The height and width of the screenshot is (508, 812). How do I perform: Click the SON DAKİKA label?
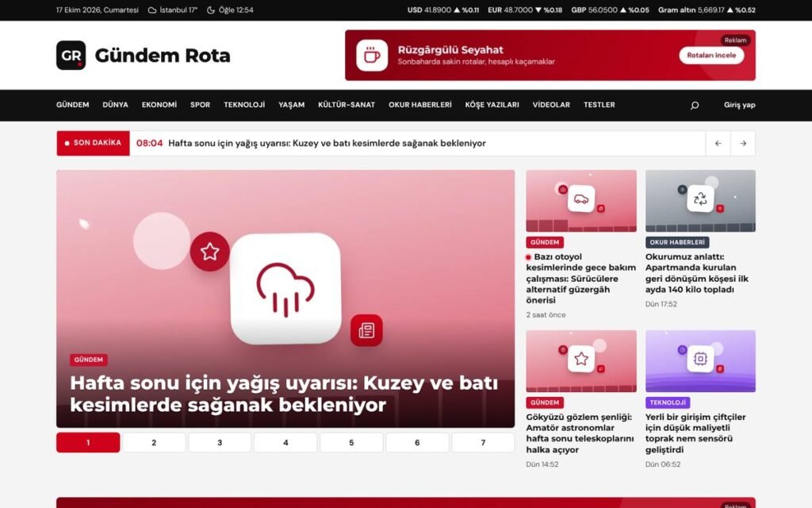point(94,143)
